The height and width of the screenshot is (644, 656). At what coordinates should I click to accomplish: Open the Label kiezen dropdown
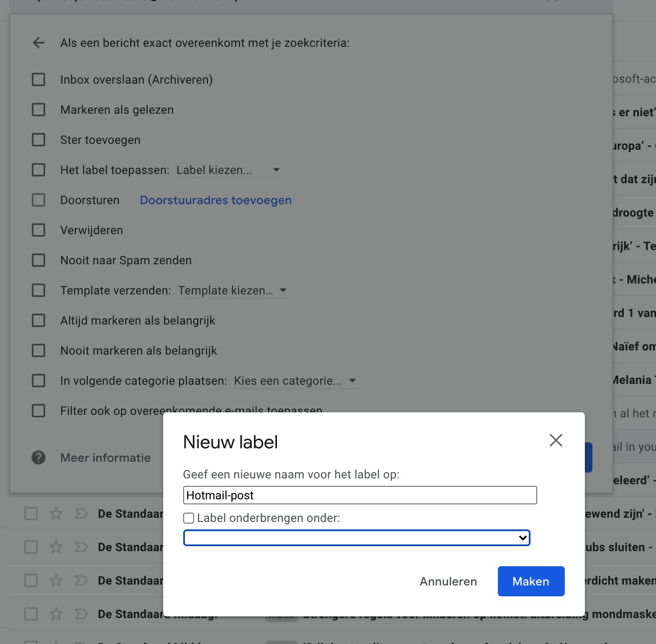[x=229, y=170]
